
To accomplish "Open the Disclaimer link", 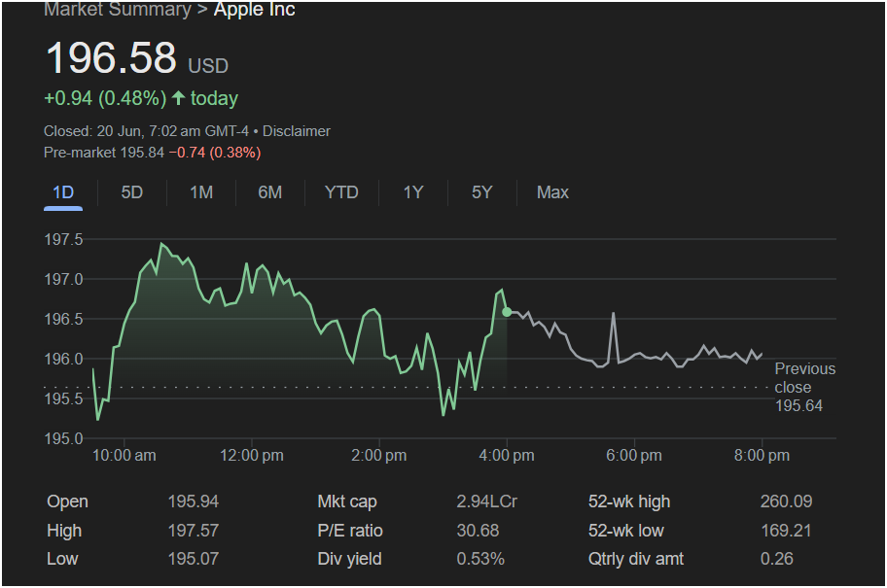I will [297, 131].
